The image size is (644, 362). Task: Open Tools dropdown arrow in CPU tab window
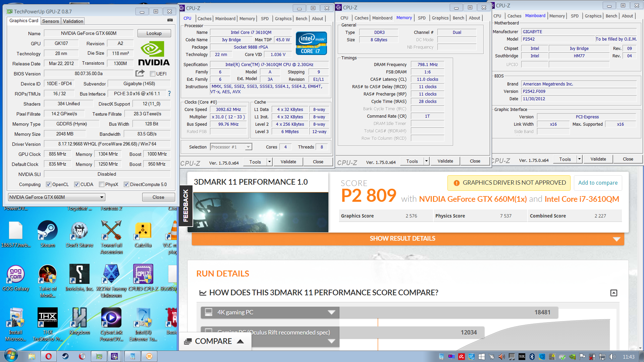pyautogui.click(x=269, y=162)
